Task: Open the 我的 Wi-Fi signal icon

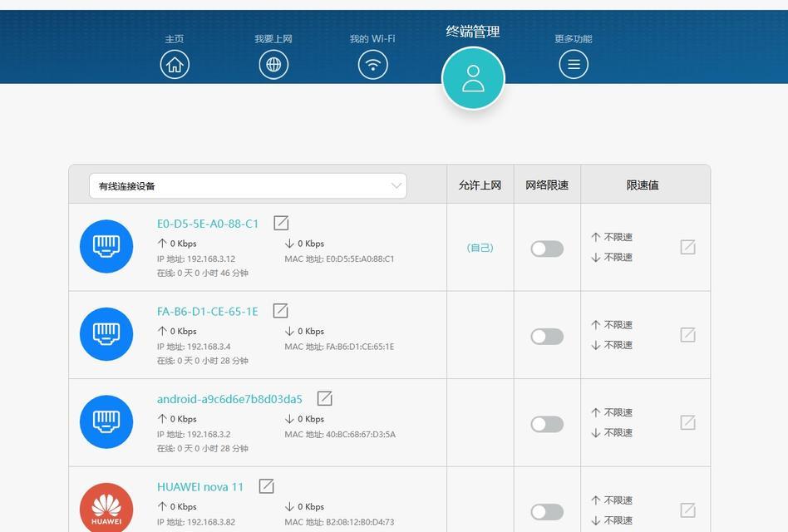Action: pos(372,64)
